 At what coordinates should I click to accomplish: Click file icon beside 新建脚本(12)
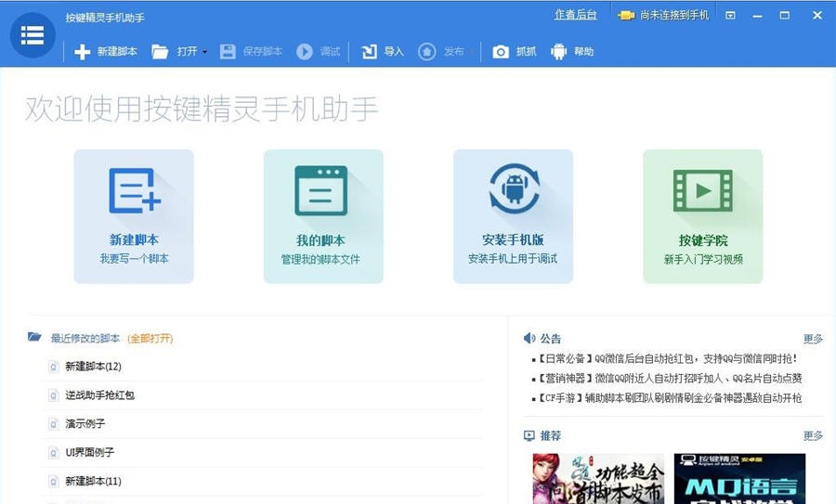[53, 367]
